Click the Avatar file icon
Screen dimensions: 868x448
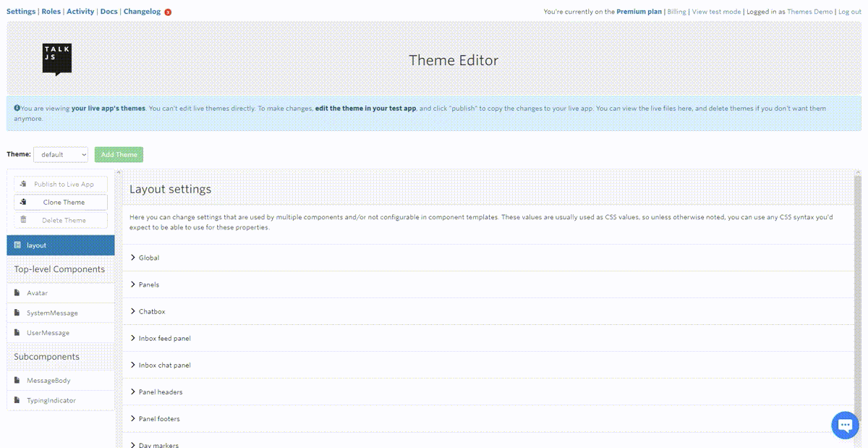coord(17,293)
